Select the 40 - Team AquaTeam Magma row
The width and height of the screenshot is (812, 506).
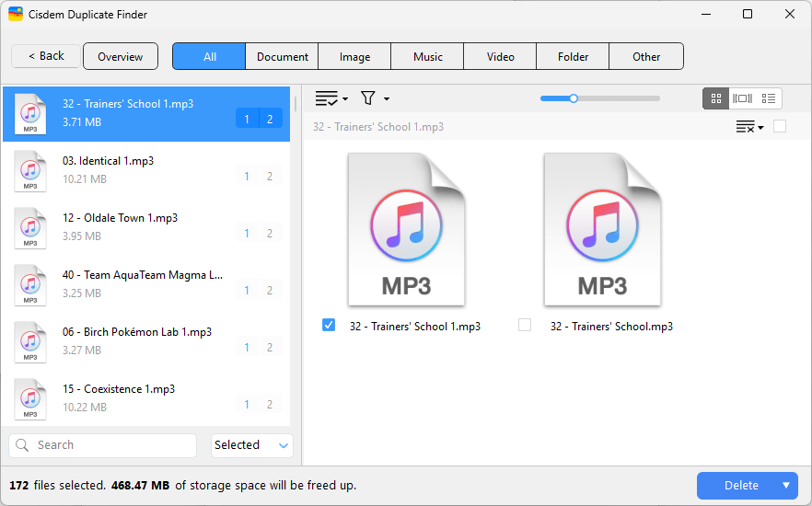(x=146, y=285)
